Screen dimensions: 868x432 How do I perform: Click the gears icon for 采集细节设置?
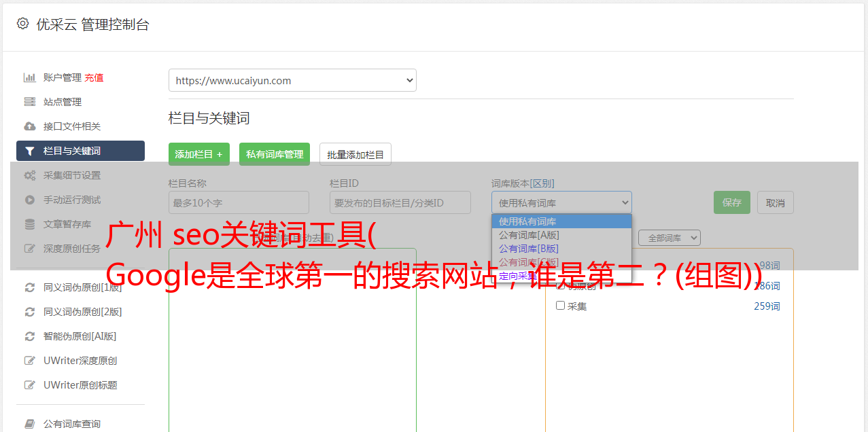[30, 175]
